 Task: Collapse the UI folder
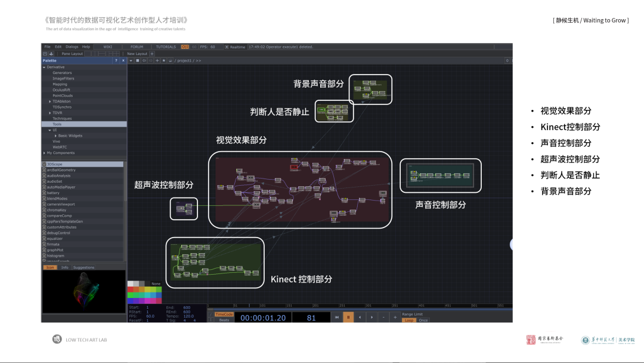coord(50,130)
